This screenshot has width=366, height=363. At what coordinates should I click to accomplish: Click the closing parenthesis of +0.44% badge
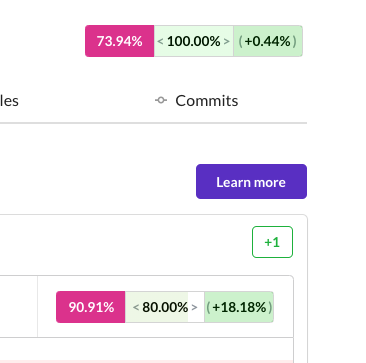click(294, 42)
